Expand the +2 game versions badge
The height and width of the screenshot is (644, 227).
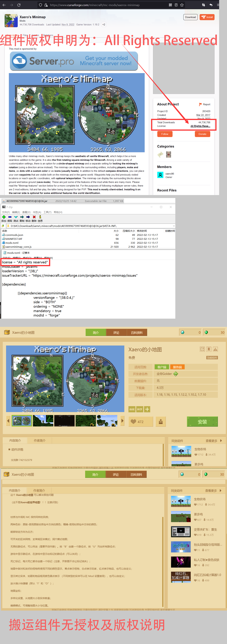point(104,24)
